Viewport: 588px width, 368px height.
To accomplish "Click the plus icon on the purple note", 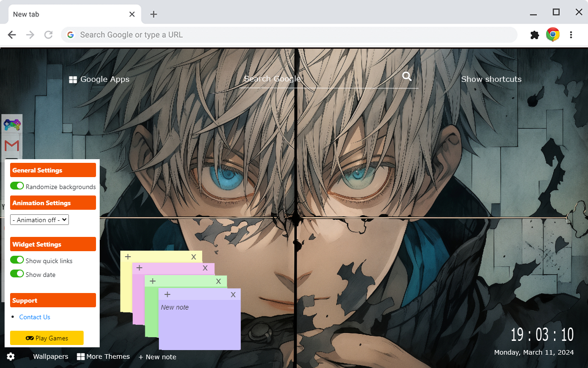I will pos(167,294).
